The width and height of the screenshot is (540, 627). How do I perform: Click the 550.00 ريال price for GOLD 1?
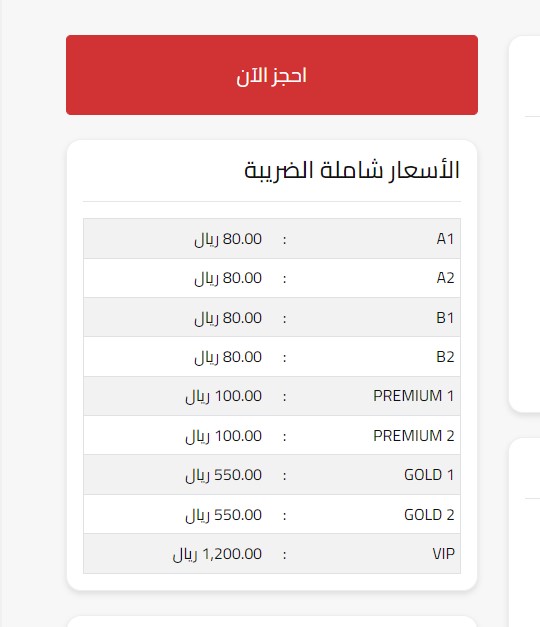224,475
